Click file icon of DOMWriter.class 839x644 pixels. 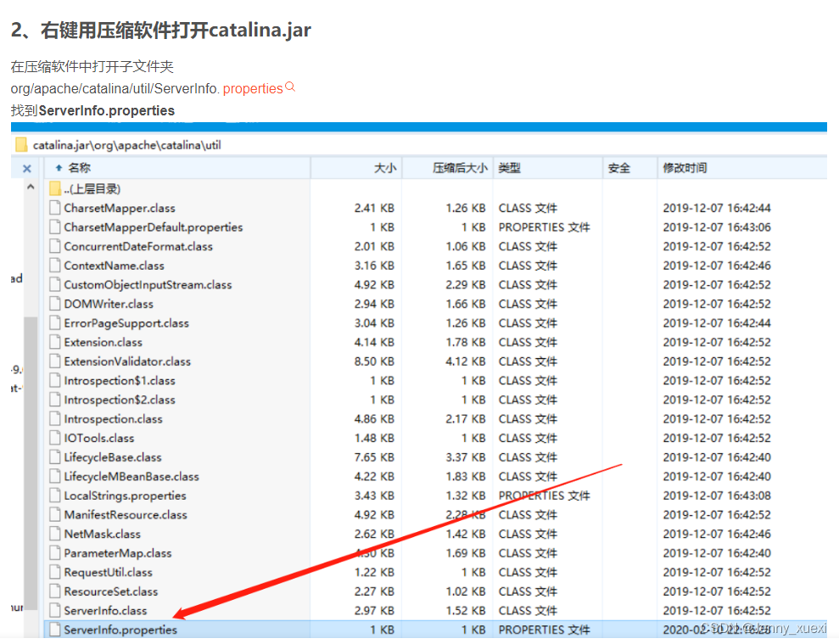54,304
